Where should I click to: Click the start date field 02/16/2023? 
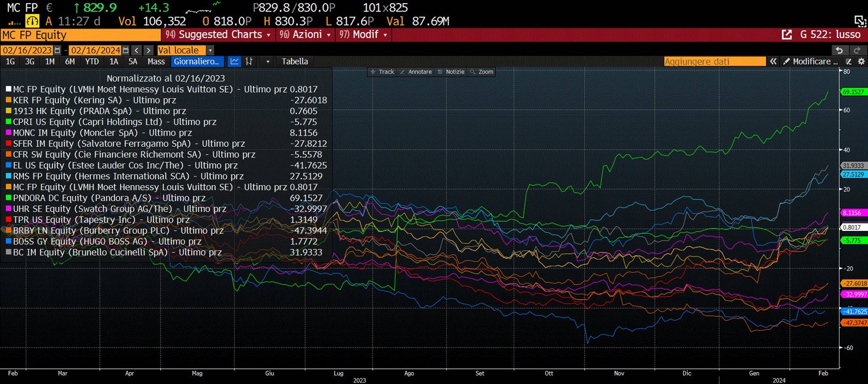(27, 50)
